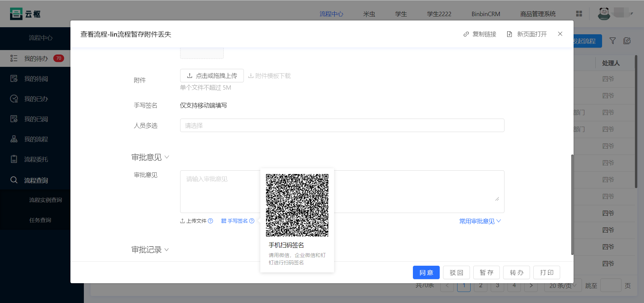Screen dimensions: 644x303
Task: Open the 商品管理系统 top nav item
Action: [x=538, y=14]
